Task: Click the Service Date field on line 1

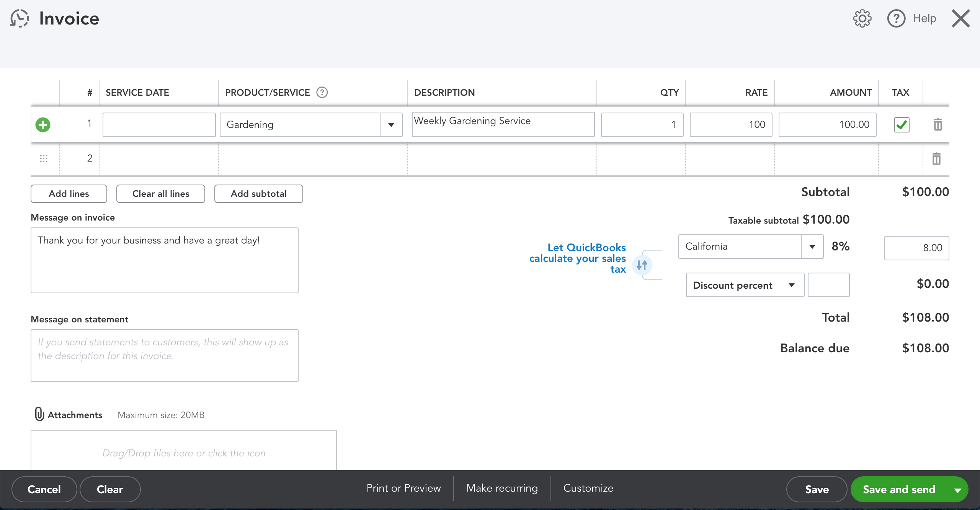Action: coord(159,125)
